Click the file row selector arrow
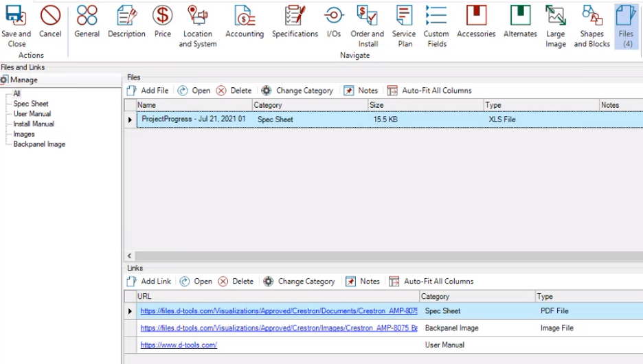The height and width of the screenshot is (364, 643). (130, 120)
